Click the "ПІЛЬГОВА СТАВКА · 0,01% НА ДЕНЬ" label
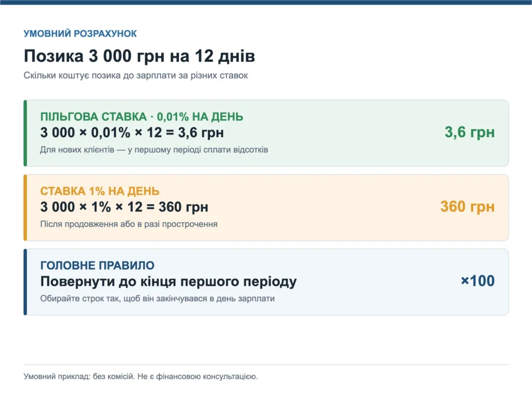Viewport: 532px width, 399px height. click(141, 117)
